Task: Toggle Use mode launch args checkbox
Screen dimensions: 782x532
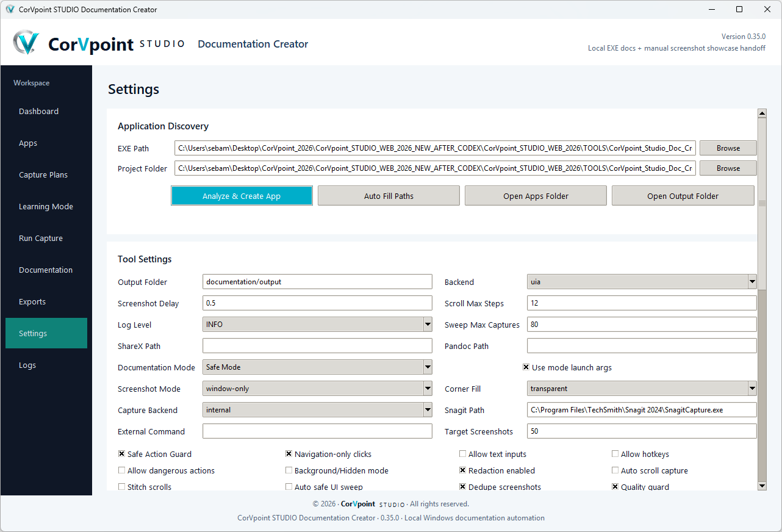Action: [526, 367]
